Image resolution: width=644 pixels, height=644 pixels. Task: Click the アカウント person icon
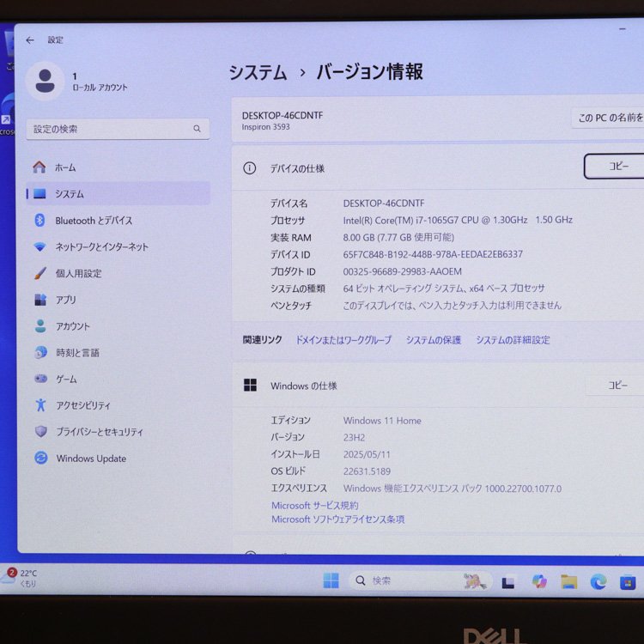[x=40, y=326]
